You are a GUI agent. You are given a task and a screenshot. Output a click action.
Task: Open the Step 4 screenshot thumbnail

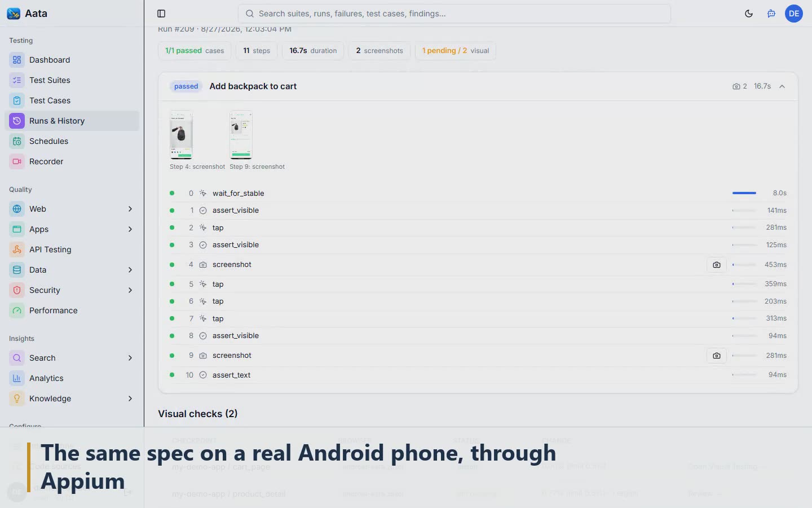point(181,135)
